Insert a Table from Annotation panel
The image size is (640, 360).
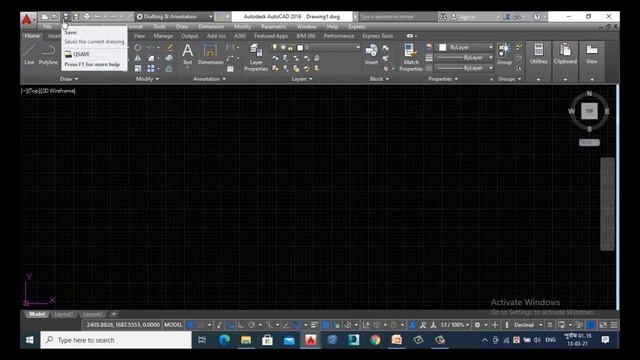click(230, 69)
